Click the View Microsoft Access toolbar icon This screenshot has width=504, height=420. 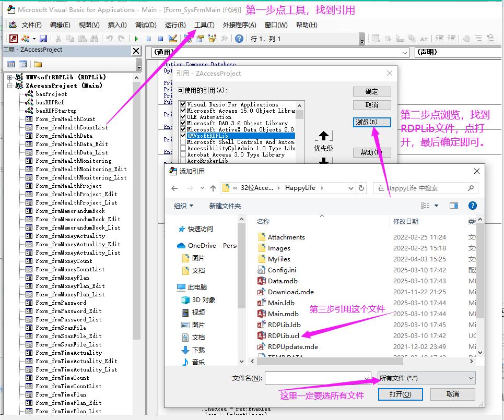pyautogui.click(x=14, y=39)
